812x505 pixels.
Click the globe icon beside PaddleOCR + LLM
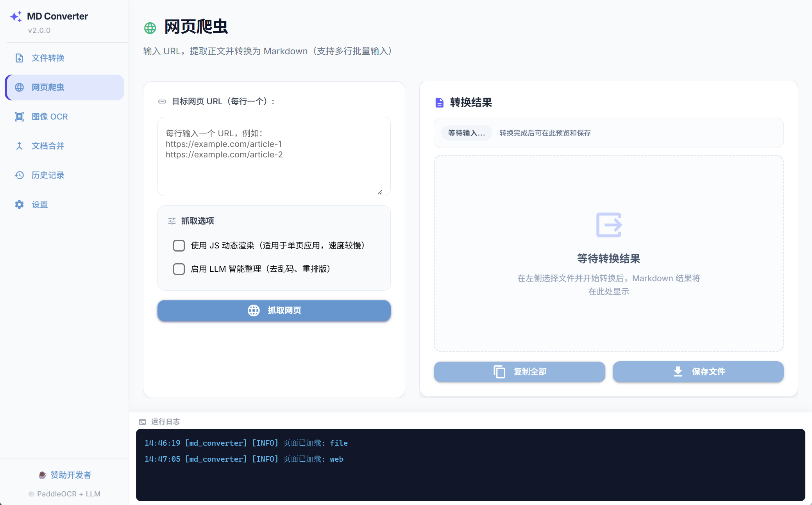pyautogui.click(x=31, y=494)
